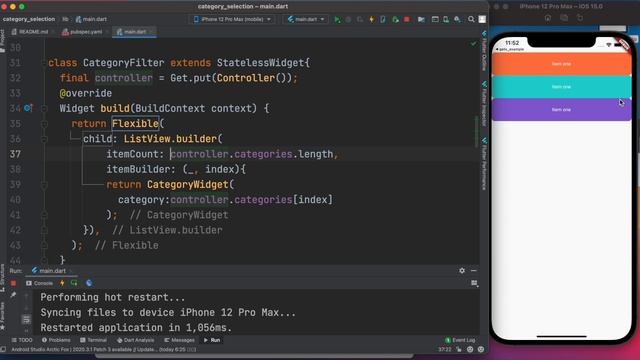Open Dart Analysis tool window

coord(135,340)
